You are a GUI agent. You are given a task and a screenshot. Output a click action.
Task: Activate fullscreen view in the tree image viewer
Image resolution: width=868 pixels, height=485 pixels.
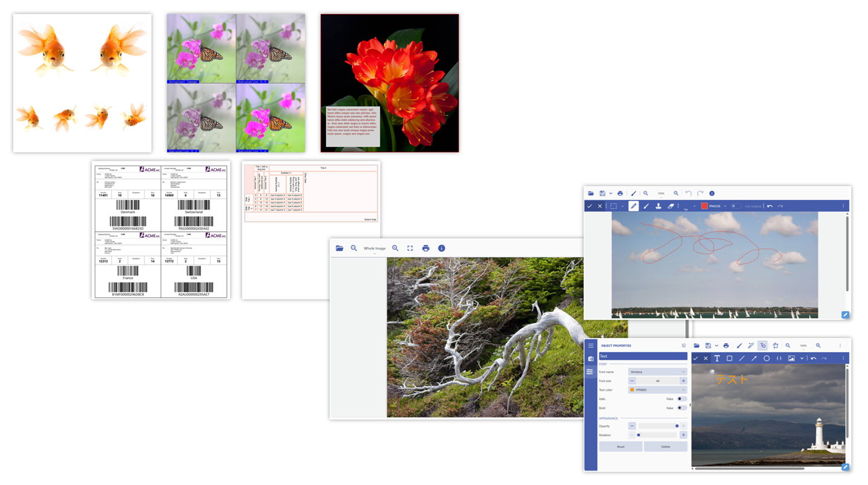(410, 248)
